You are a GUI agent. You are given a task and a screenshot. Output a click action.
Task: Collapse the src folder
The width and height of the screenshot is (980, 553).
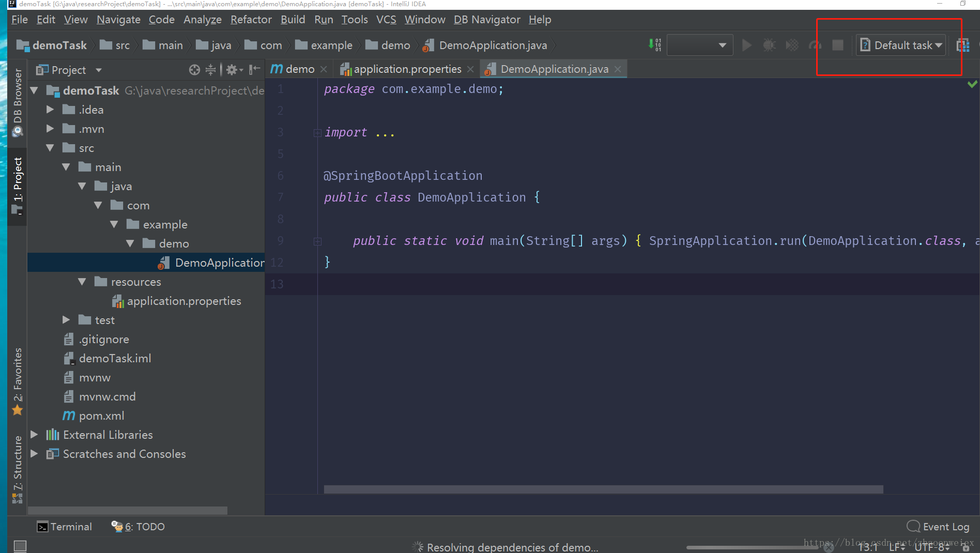[50, 148]
